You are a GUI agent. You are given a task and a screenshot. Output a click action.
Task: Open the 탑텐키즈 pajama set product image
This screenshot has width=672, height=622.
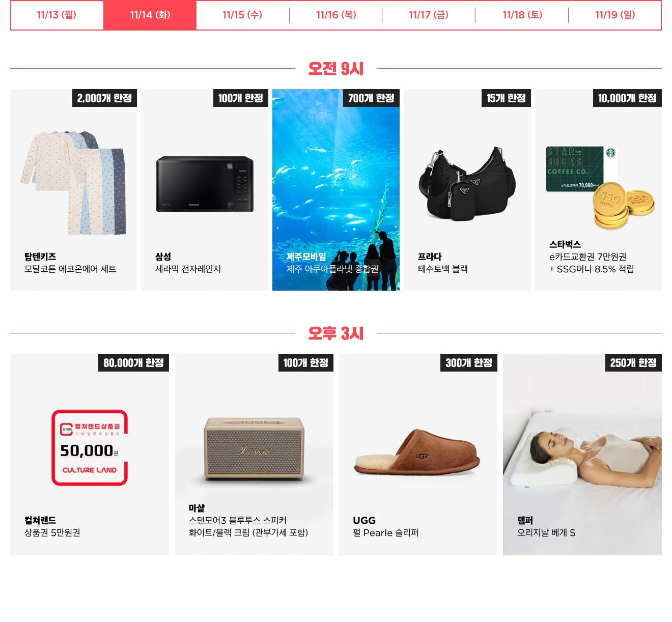74,183
